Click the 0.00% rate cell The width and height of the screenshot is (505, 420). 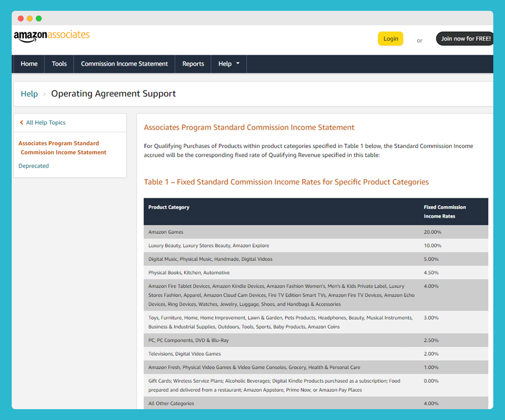tap(431, 381)
